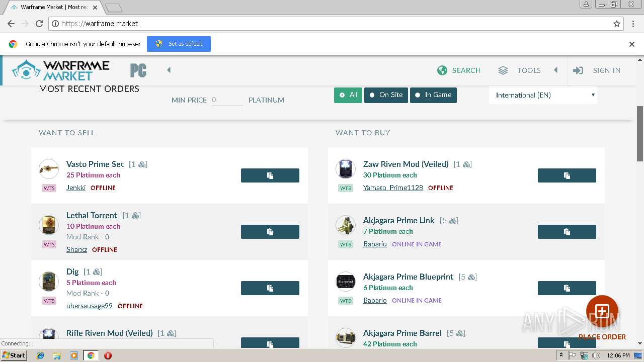Open the Akjagara Prime Barrel item link

[x=403, y=333]
